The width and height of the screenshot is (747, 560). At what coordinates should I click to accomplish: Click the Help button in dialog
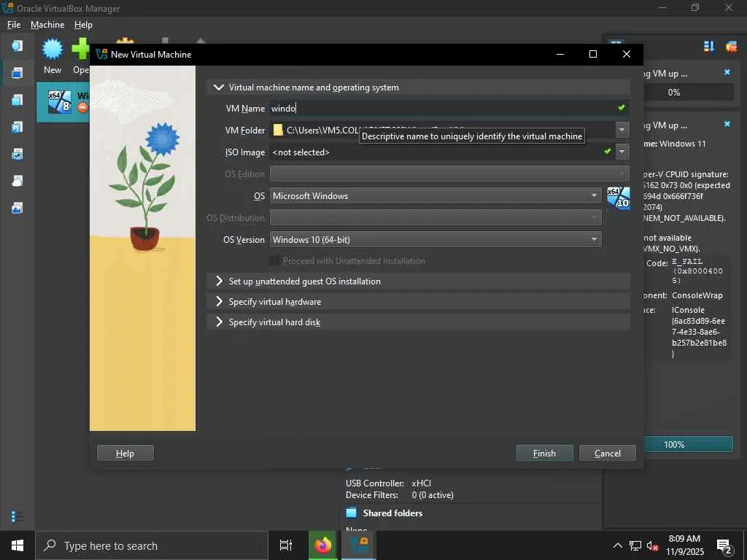(x=125, y=453)
